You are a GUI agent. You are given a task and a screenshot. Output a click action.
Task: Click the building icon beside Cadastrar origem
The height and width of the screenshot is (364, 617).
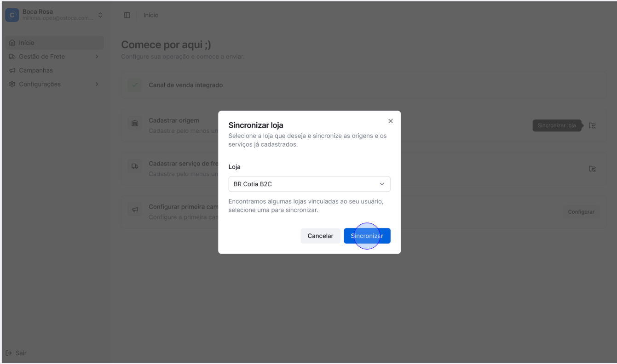(x=135, y=123)
